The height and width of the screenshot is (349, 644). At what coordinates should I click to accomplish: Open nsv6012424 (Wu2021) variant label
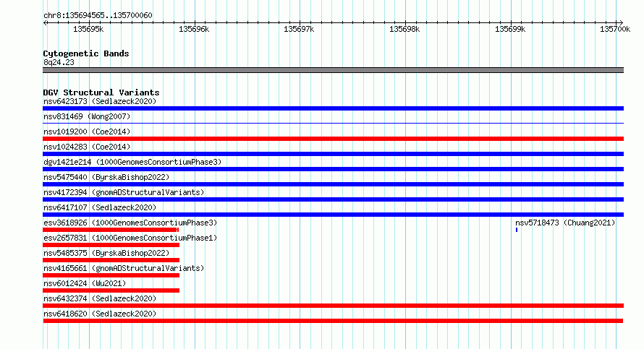click(85, 283)
